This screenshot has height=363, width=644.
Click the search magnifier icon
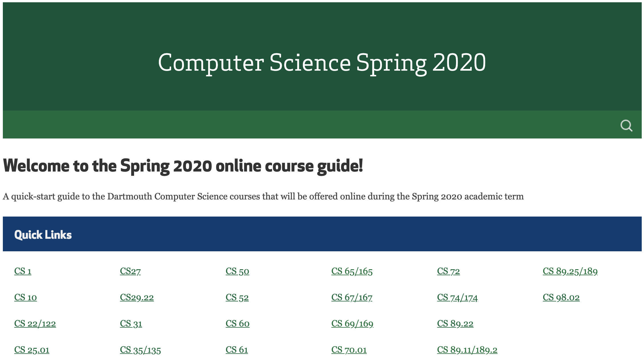626,125
